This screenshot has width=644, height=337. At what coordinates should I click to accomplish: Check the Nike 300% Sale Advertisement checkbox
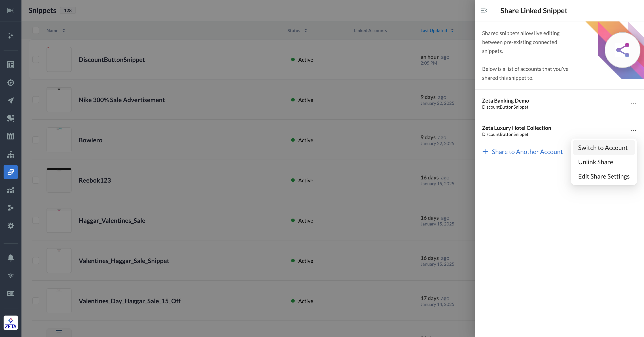(x=36, y=100)
